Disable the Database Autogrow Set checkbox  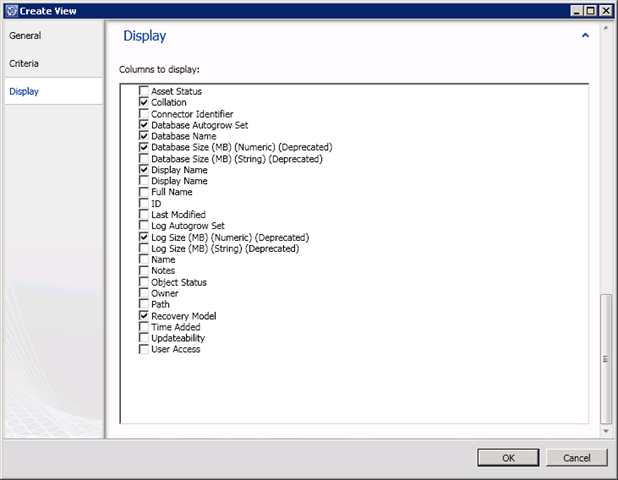coord(144,125)
